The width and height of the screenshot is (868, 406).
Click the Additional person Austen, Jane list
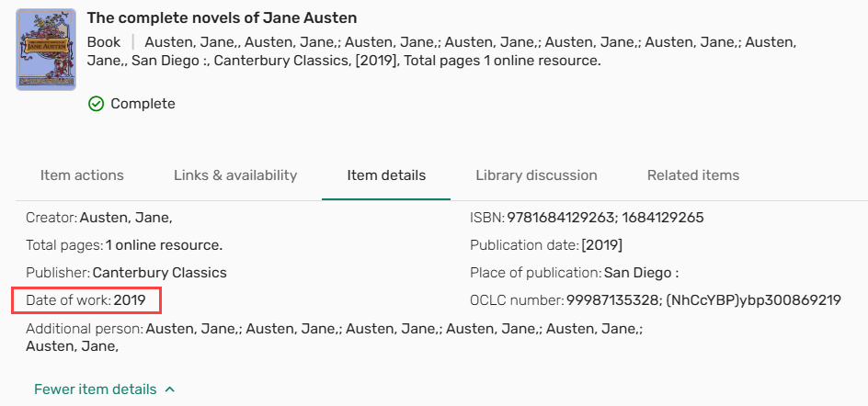click(335, 338)
